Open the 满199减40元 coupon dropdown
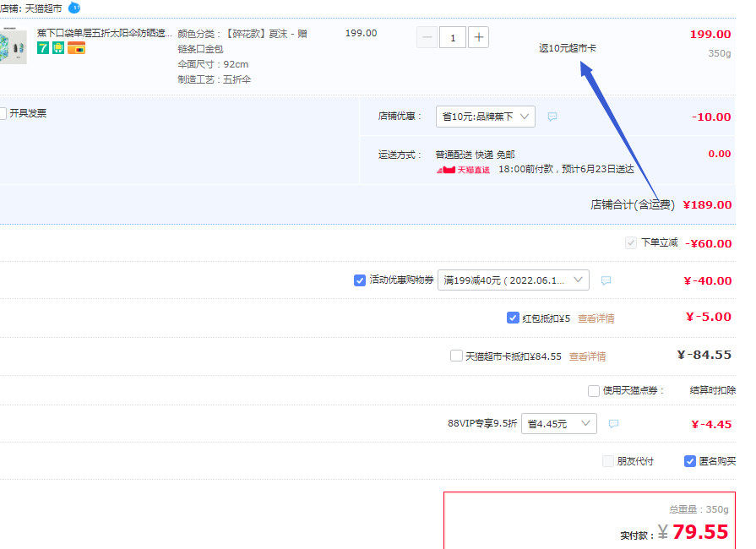 (514, 280)
